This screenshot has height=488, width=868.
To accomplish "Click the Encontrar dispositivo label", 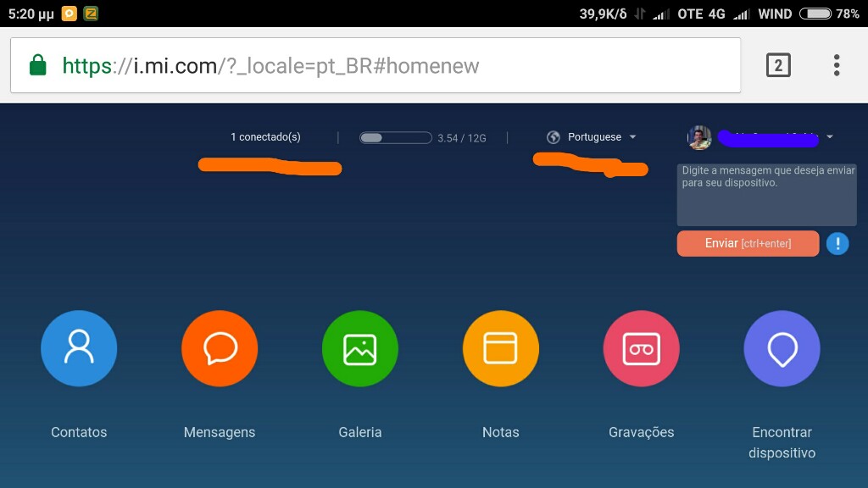I will [x=782, y=442].
